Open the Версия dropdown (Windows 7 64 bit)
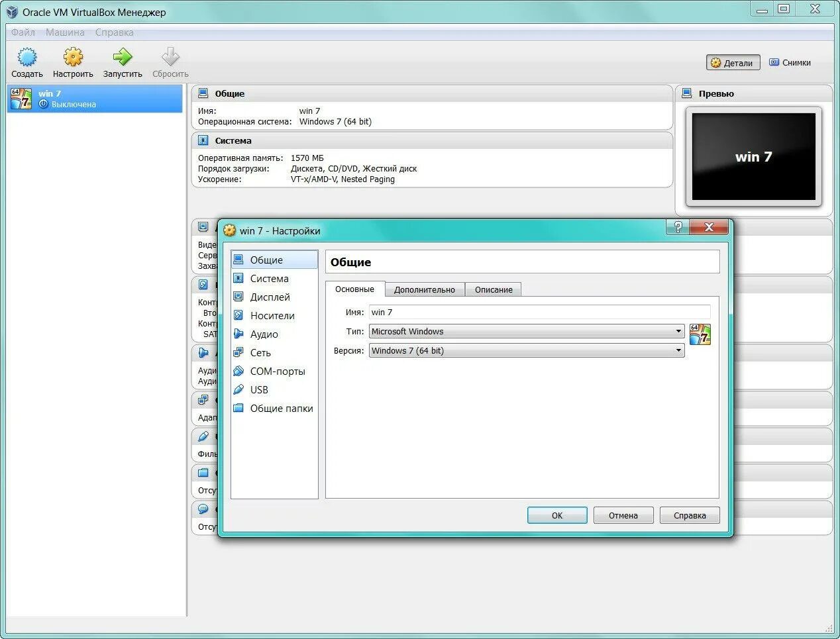The height and width of the screenshot is (639, 840). point(527,350)
